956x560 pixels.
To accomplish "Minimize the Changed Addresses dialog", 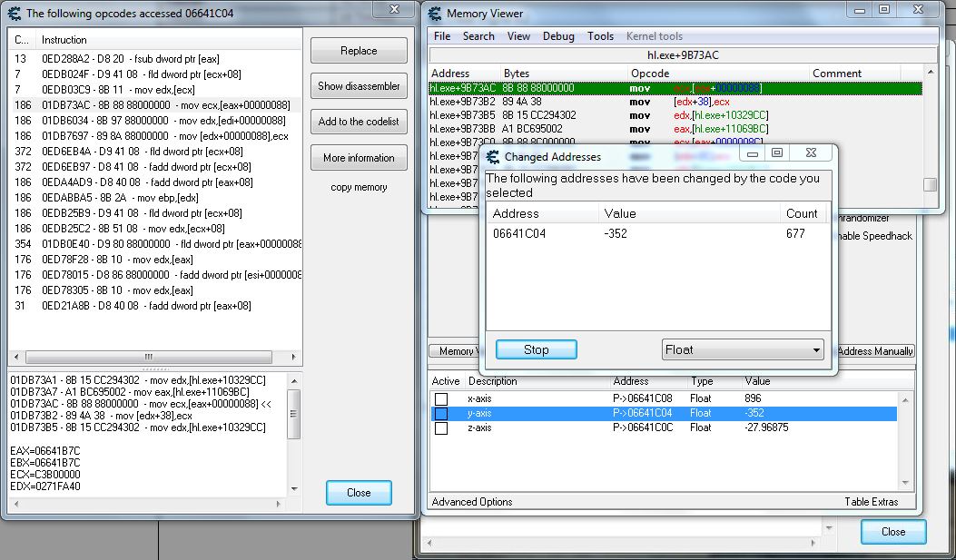I will point(754,153).
